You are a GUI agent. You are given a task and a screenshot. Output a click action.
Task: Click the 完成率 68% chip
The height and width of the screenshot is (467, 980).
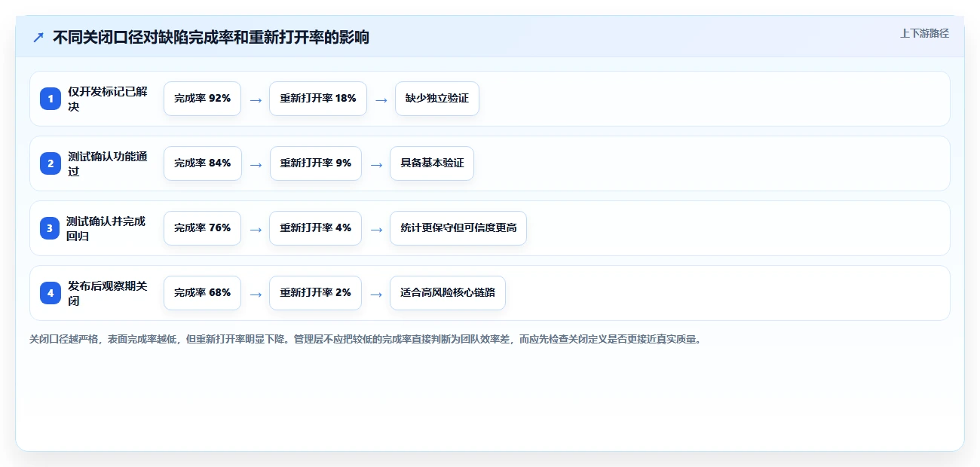202,293
